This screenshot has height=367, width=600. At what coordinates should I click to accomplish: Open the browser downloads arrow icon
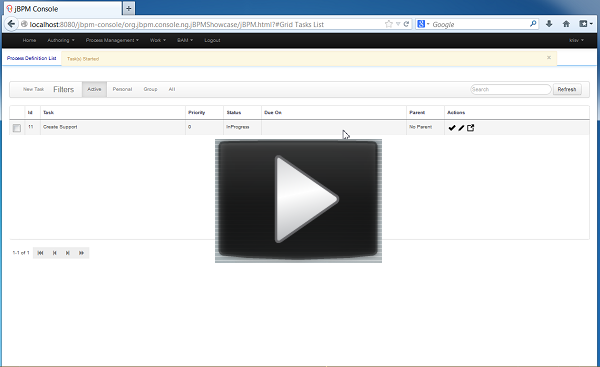pyautogui.click(x=549, y=24)
